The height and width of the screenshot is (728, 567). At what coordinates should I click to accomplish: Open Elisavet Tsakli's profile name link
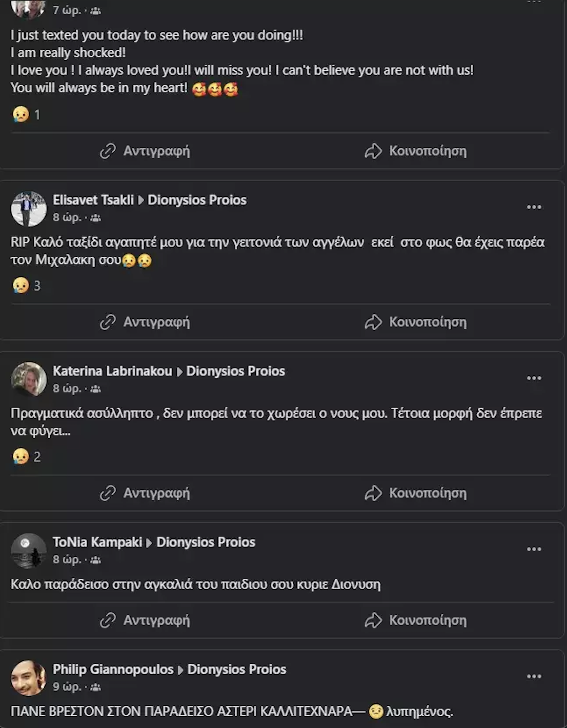(93, 200)
